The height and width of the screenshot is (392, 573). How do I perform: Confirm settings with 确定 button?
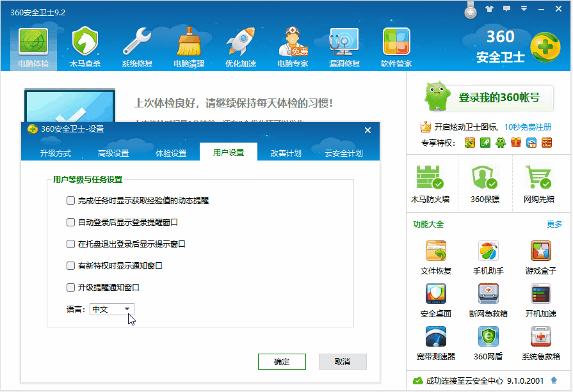click(x=282, y=361)
